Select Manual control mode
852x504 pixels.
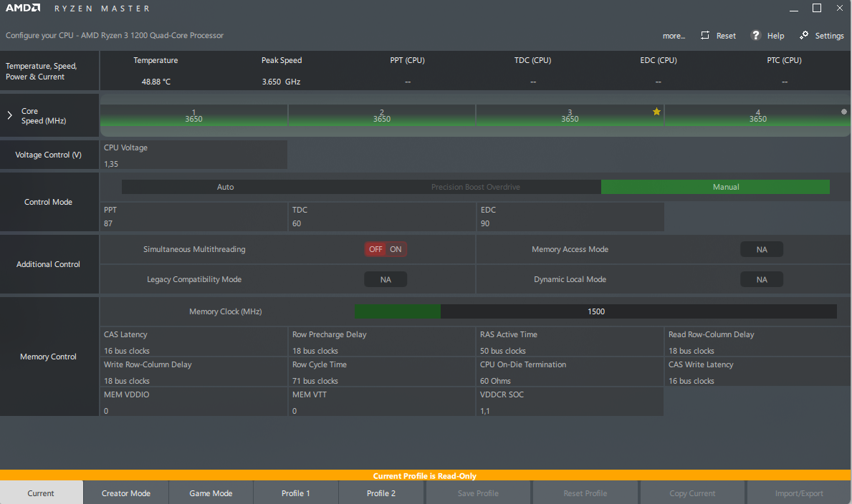coord(715,187)
